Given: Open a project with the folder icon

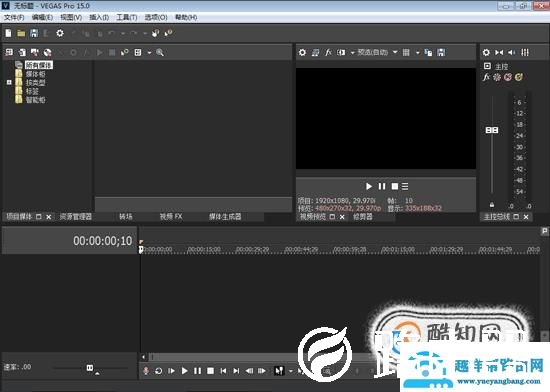Looking at the screenshot, I should (21, 33).
